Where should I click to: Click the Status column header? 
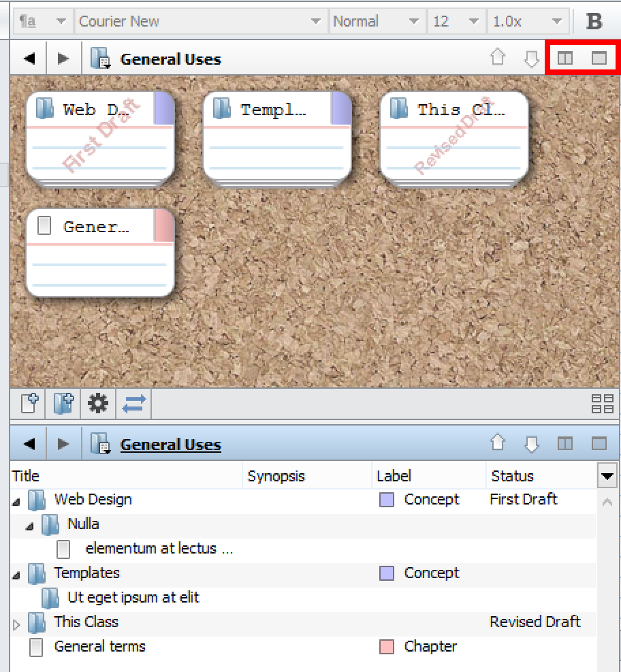(512, 476)
